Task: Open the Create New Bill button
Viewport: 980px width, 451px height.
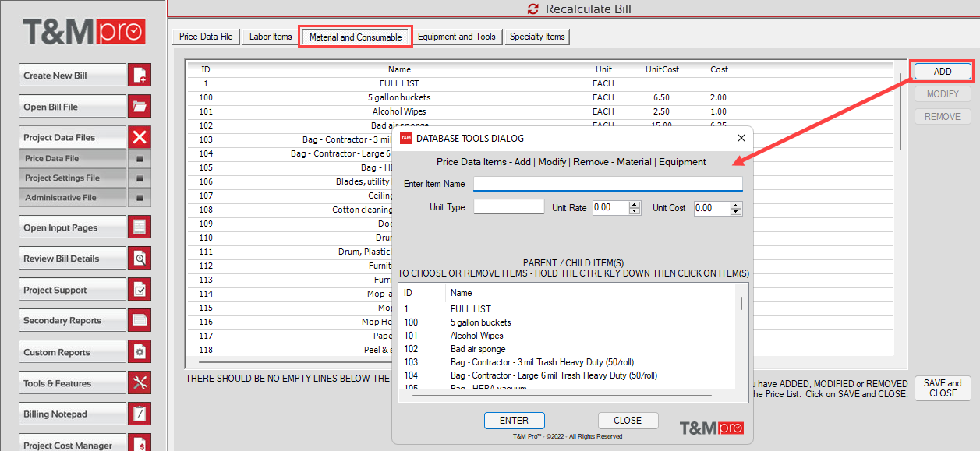Action: 73,76
